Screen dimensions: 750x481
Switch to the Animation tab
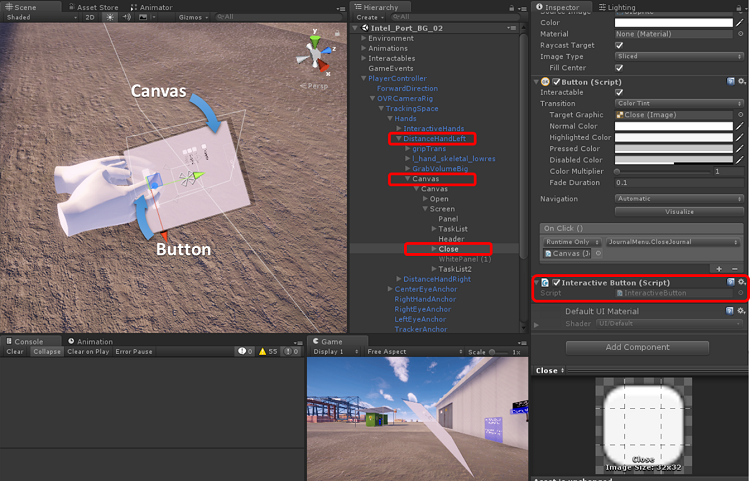(90, 341)
